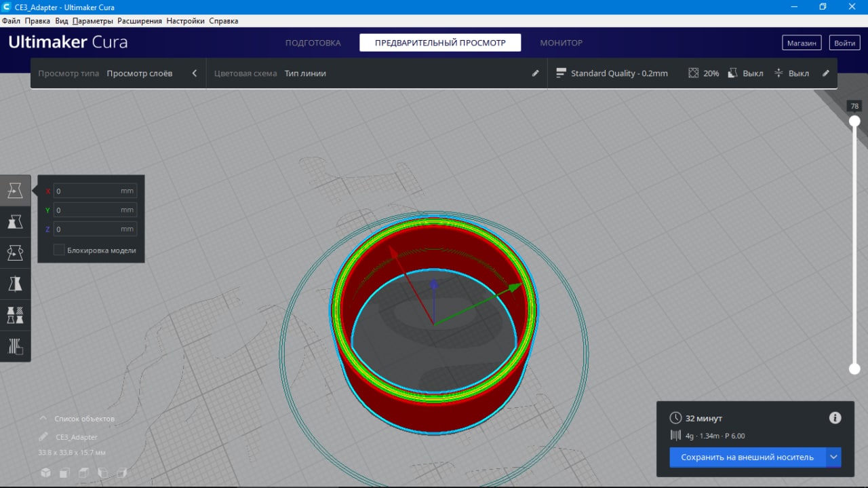The width and height of the screenshot is (868, 488).
Task: Click the Z position input field
Action: (x=95, y=229)
